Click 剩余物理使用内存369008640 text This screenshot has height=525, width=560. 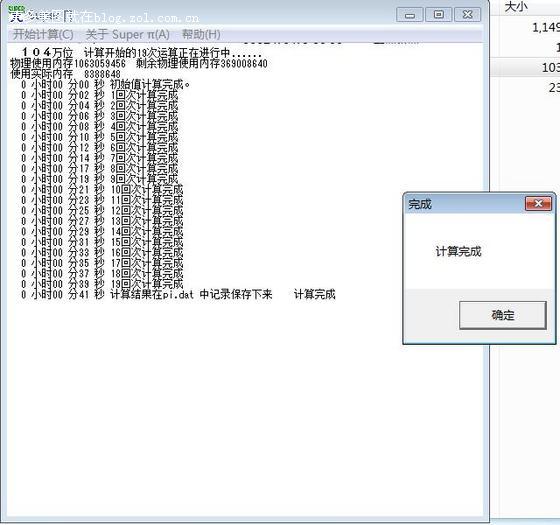[202, 64]
